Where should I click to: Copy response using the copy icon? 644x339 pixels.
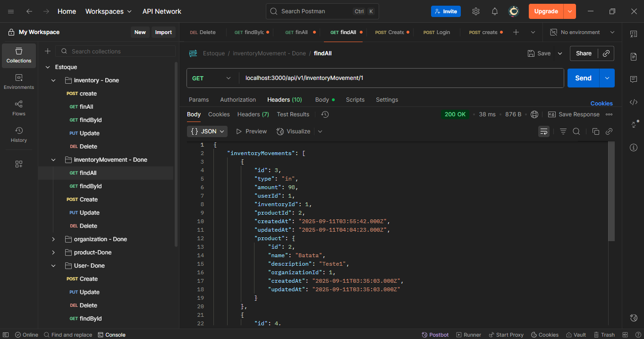(595, 131)
